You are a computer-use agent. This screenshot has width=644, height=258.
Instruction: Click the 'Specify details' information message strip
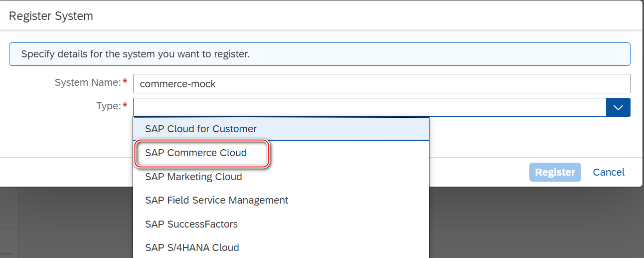coord(319,54)
